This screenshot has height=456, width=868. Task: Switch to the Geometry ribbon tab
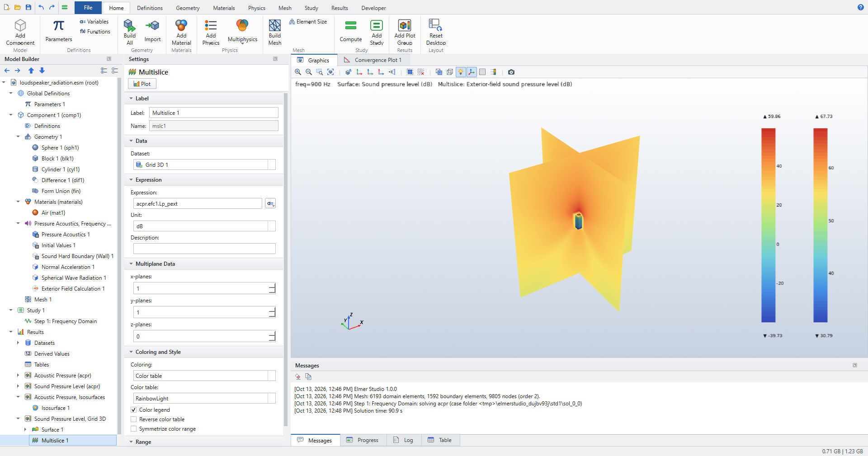pos(188,8)
